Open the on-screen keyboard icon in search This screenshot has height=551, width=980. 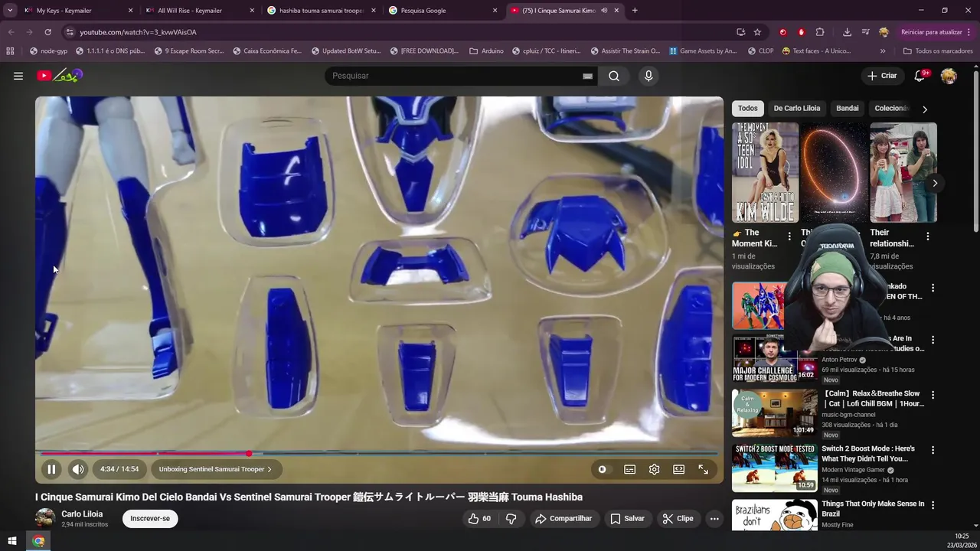click(587, 76)
